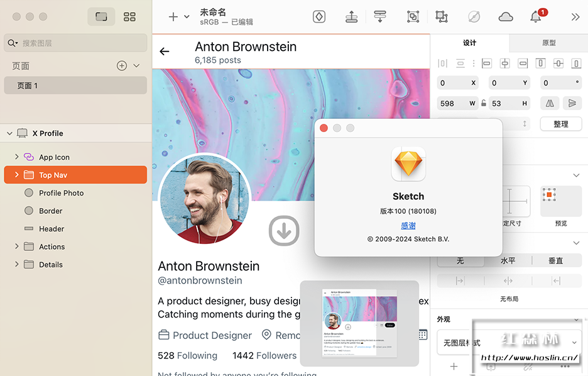588x376 pixels.
Task: Click the download arrow on canvas
Action: [284, 230]
